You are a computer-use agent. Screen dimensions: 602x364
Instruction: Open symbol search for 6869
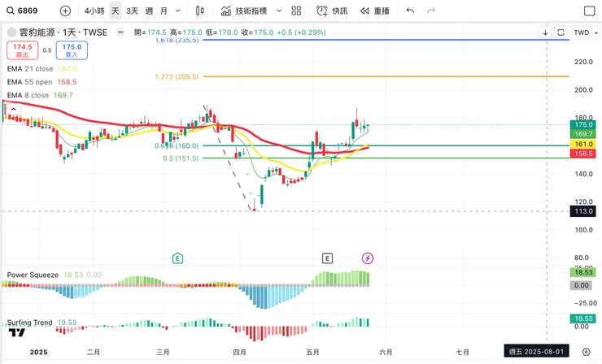tap(22, 11)
